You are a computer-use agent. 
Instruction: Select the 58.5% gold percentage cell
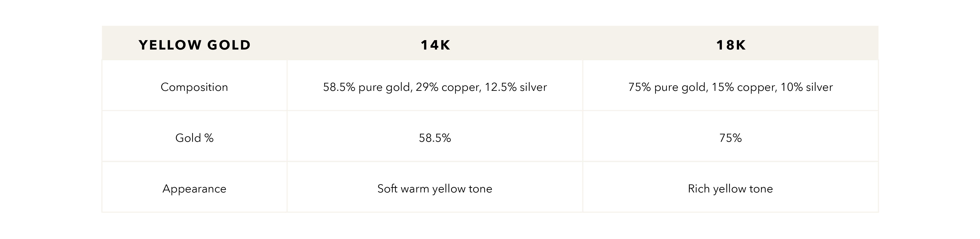435,138
